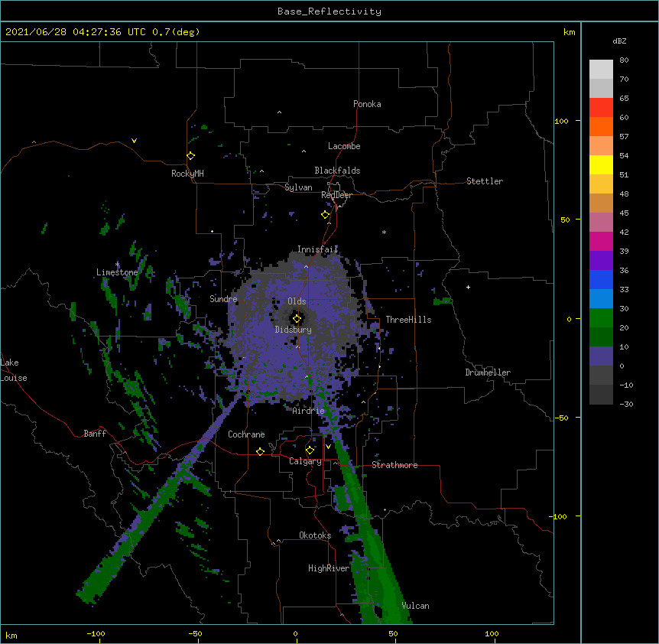The height and width of the screenshot is (644, 659).
Task: Click the yellow diamond marker above Calgary label
Action: tap(310, 450)
